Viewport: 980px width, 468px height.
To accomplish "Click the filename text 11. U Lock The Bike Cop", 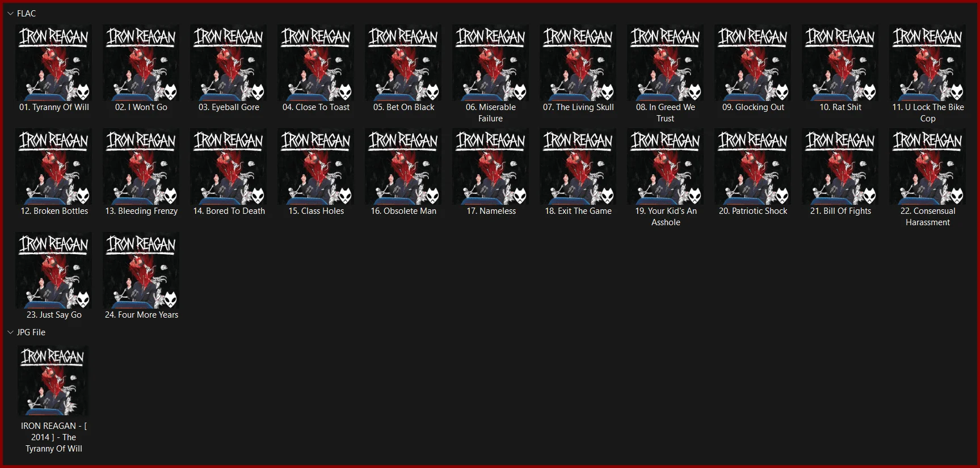I will coord(928,113).
